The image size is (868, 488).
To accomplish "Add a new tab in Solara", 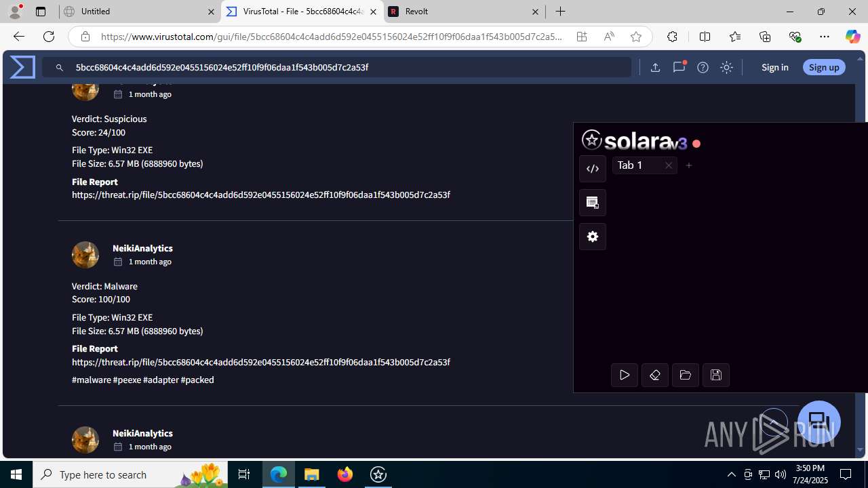I will click(689, 165).
